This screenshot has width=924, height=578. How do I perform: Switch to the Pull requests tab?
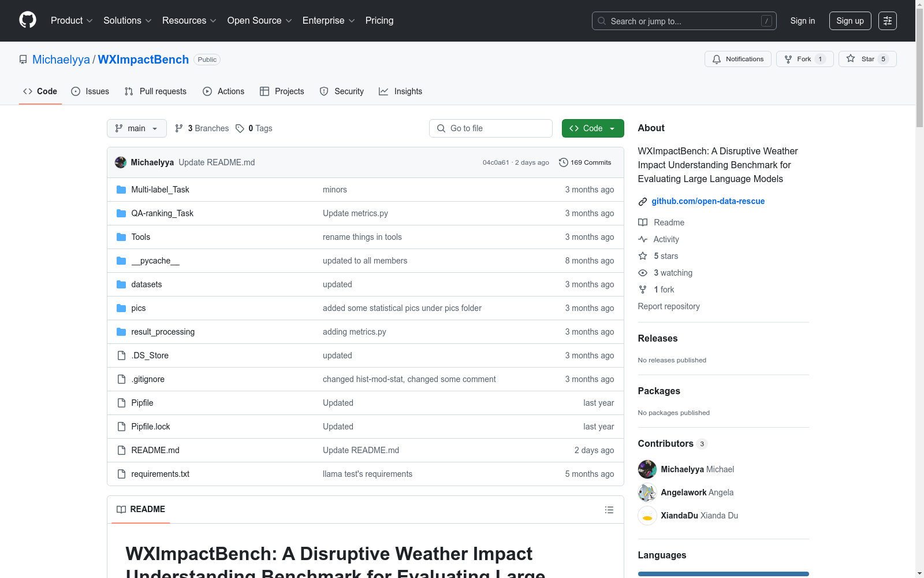tap(155, 91)
